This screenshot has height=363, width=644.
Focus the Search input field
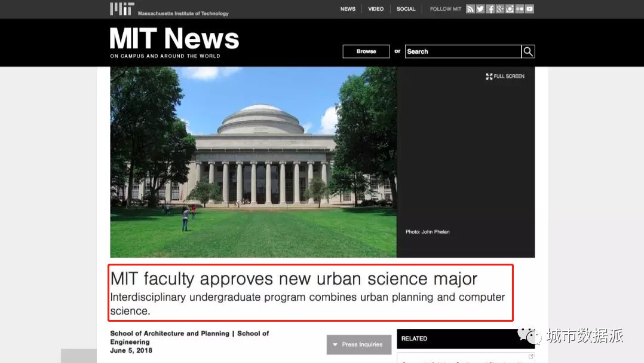464,51
